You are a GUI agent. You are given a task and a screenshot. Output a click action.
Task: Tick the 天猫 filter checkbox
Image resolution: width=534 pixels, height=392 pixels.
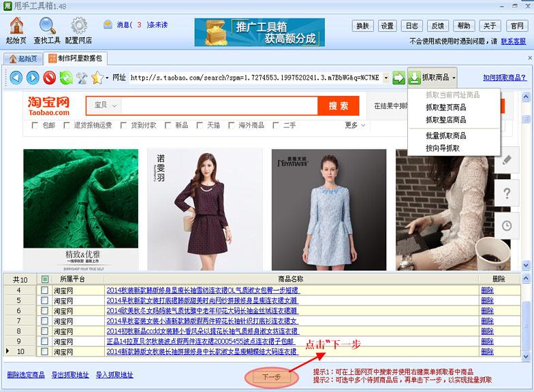click(201, 125)
